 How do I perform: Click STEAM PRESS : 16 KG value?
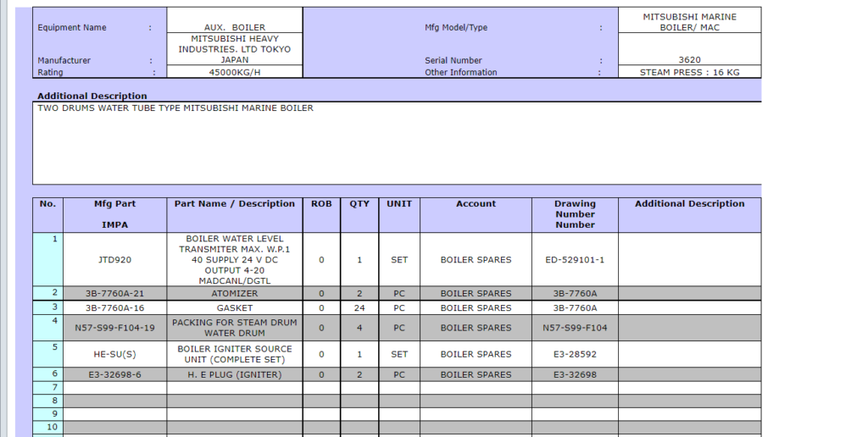point(690,72)
